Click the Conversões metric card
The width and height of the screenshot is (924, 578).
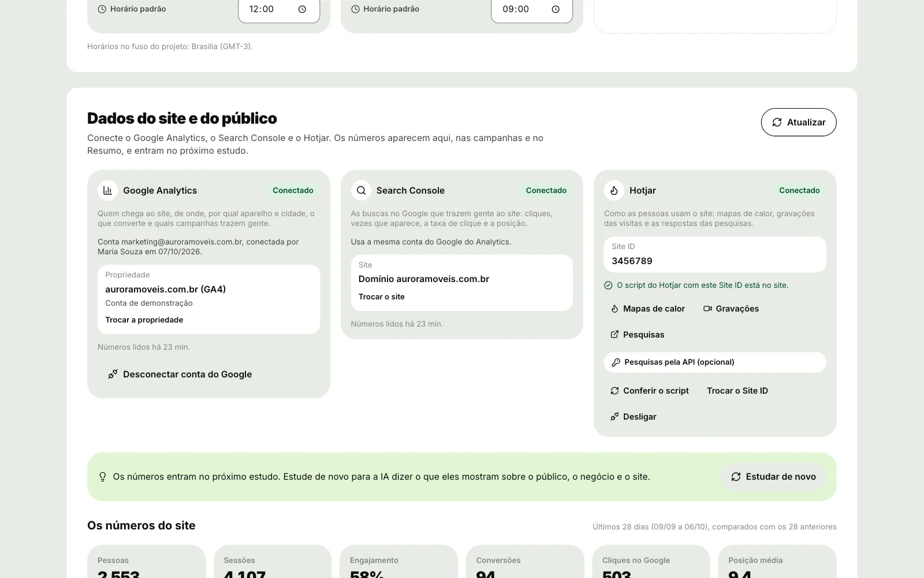click(525, 562)
